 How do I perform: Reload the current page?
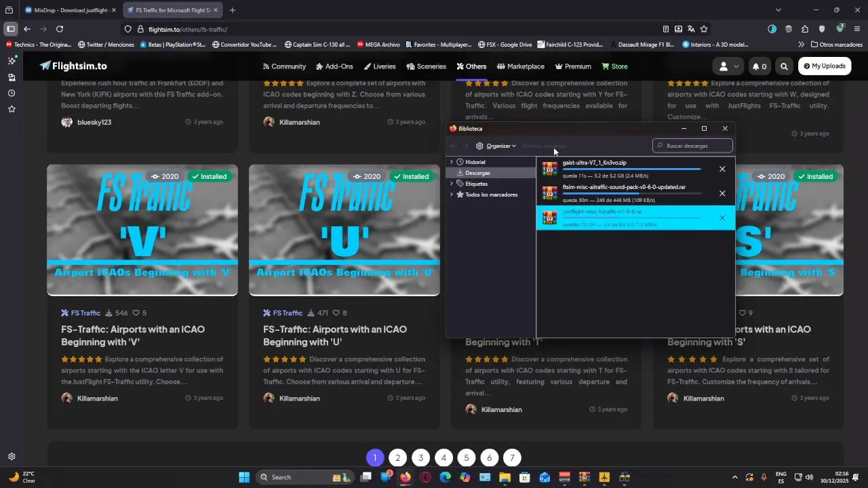tap(60, 29)
